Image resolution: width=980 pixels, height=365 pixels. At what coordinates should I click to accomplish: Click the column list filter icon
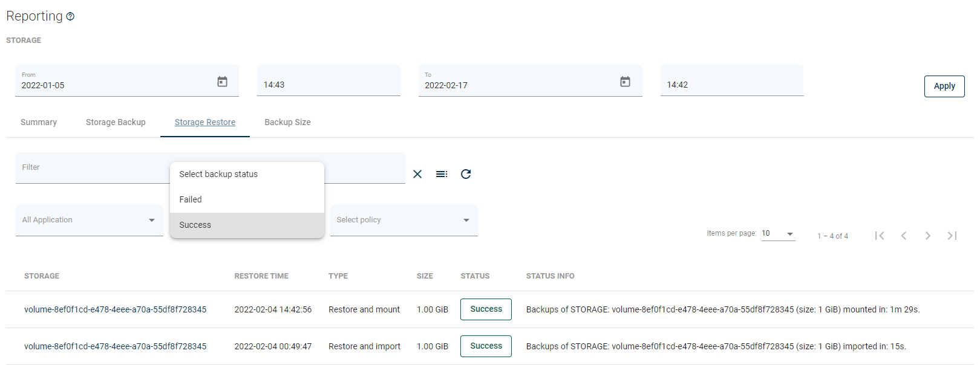coord(442,174)
